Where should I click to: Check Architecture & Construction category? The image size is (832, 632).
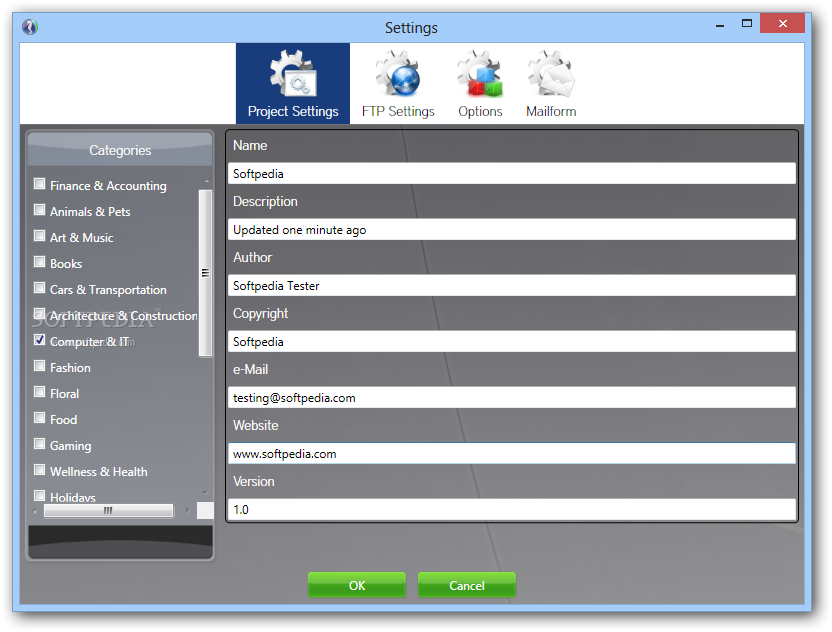coord(39,314)
